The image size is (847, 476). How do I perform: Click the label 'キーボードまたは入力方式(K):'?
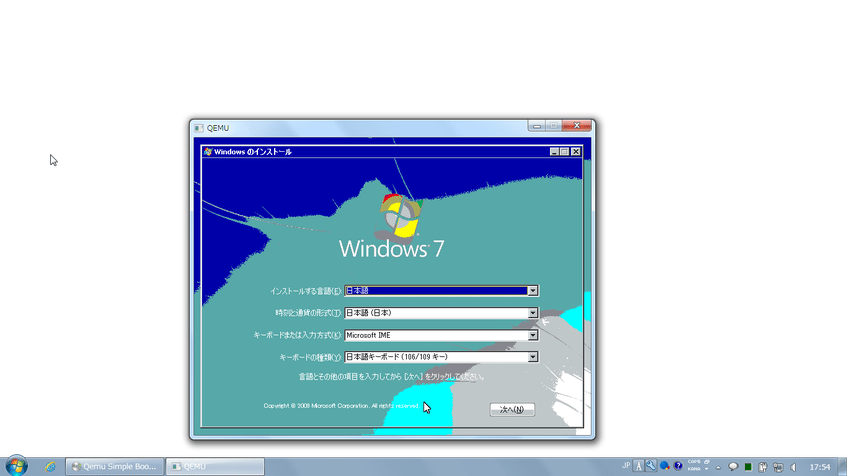[298, 336]
